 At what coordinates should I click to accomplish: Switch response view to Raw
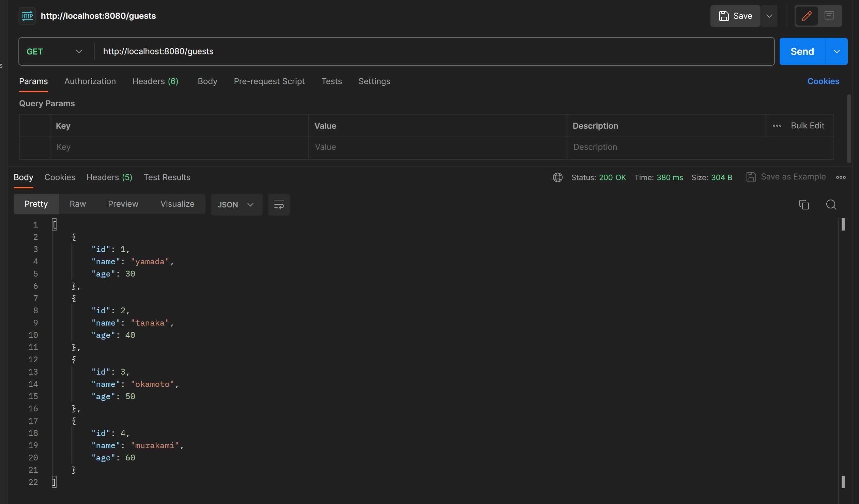pyautogui.click(x=78, y=204)
